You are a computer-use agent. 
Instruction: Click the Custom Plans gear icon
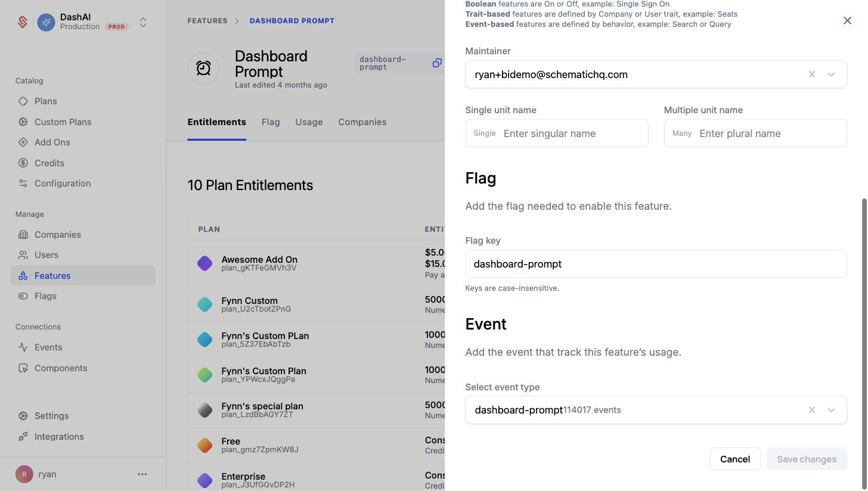click(x=23, y=122)
